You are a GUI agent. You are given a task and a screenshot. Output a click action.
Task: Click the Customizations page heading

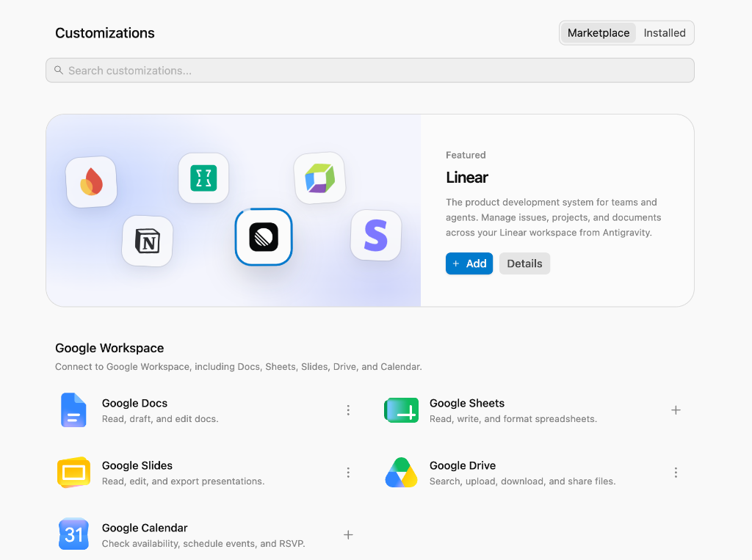point(105,33)
